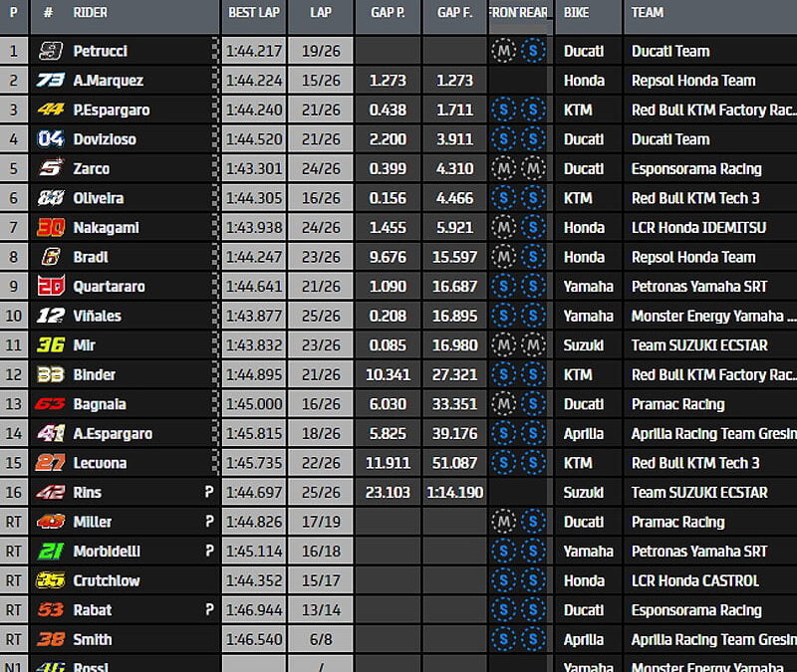Click 'Pramac Racing' in Bagnaia's row
This screenshot has width=797, height=672.
tap(678, 404)
